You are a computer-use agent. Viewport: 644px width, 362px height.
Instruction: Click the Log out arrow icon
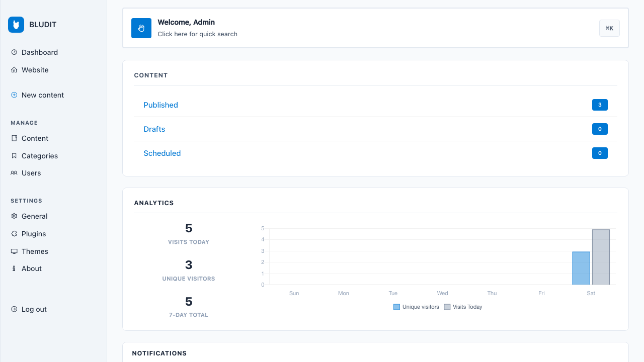click(14, 309)
